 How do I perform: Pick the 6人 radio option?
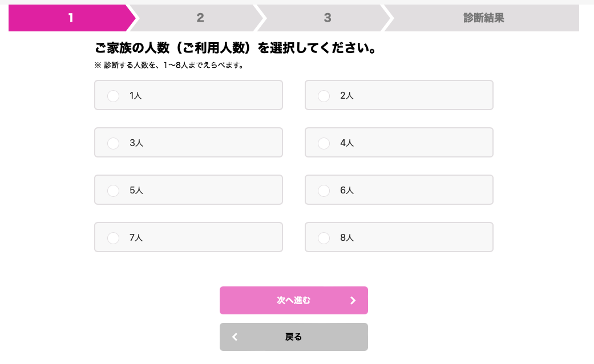click(x=324, y=191)
